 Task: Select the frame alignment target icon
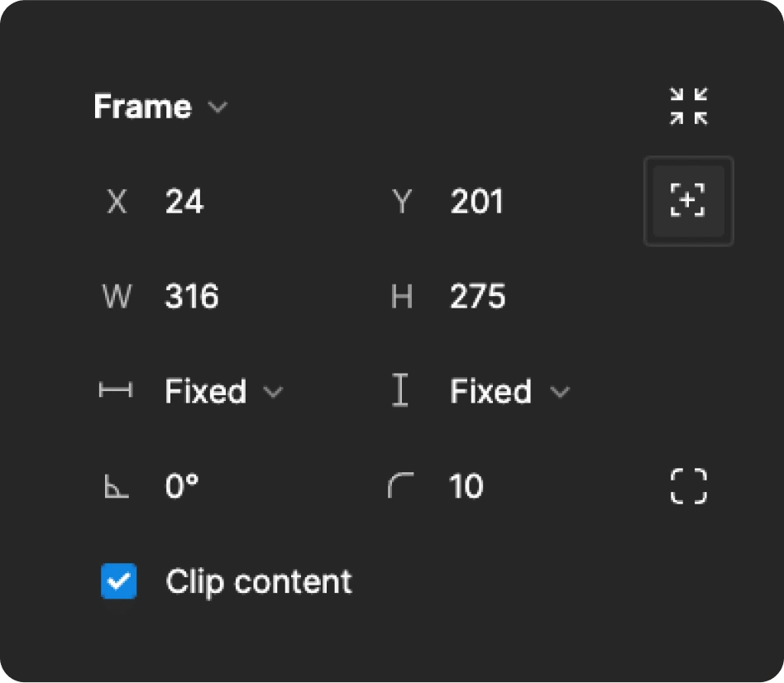click(687, 201)
